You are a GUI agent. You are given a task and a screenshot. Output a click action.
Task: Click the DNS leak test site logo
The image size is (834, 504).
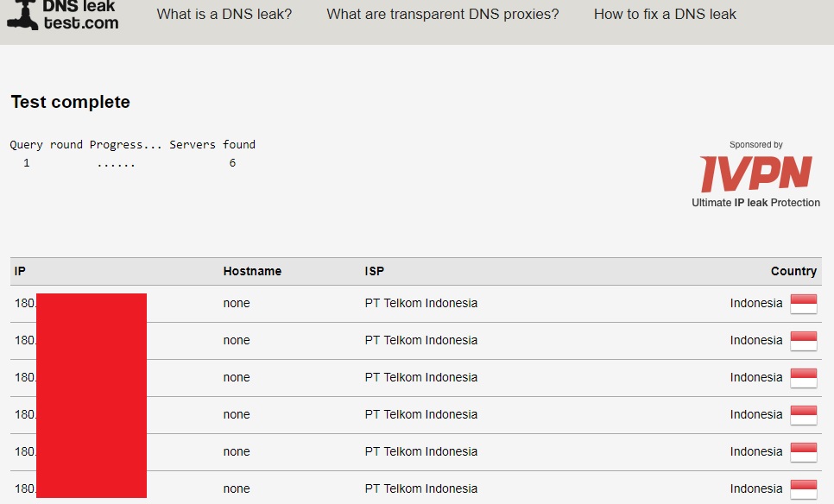click(x=62, y=15)
